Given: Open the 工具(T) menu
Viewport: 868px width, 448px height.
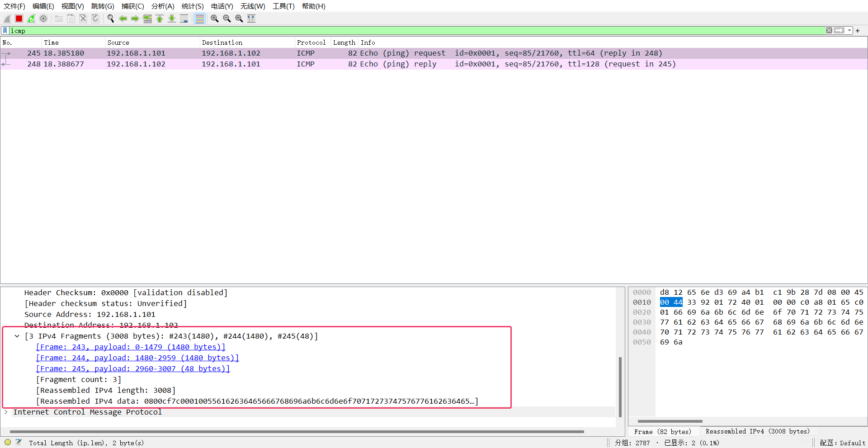Looking at the screenshot, I should pyautogui.click(x=283, y=6).
